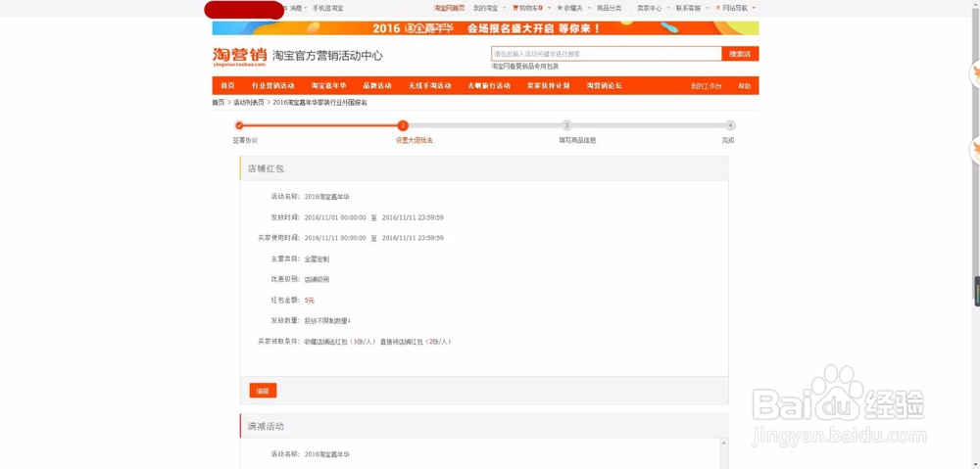Viewport: 980px width, 469px height.
Task: Click the 买家使用时间 start value 2016/11/11 00:00:00
Action: 335,238
